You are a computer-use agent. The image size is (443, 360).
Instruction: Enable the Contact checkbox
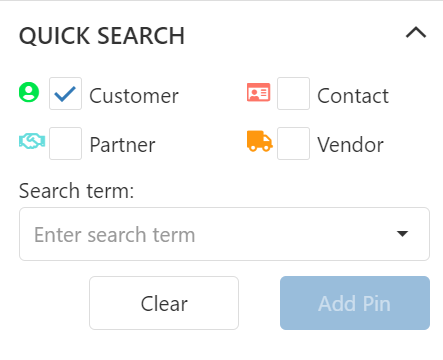tap(293, 93)
